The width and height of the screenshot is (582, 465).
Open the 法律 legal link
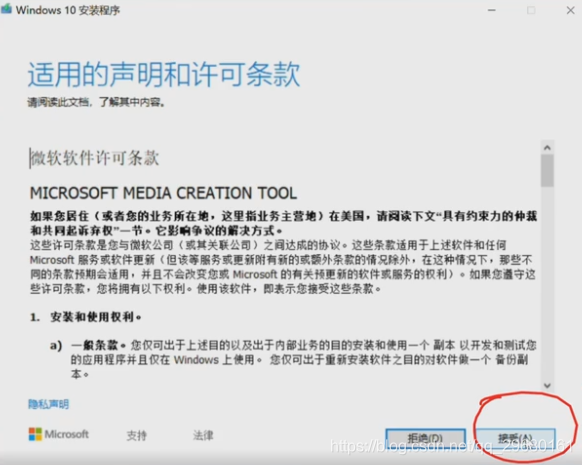(203, 435)
